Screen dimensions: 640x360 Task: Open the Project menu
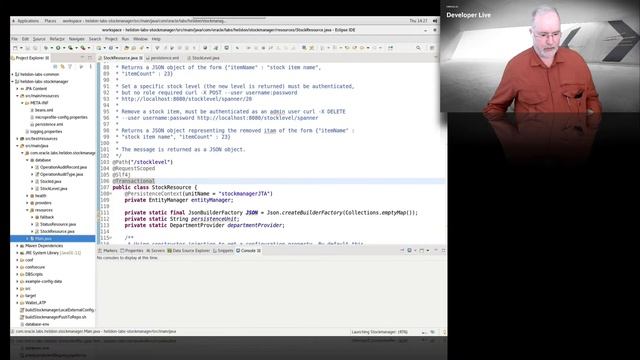[111, 39]
